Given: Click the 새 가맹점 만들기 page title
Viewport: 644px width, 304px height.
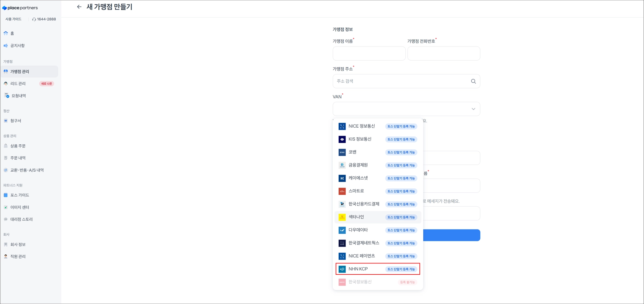Looking at the screenshot, I should click(109, 7).
